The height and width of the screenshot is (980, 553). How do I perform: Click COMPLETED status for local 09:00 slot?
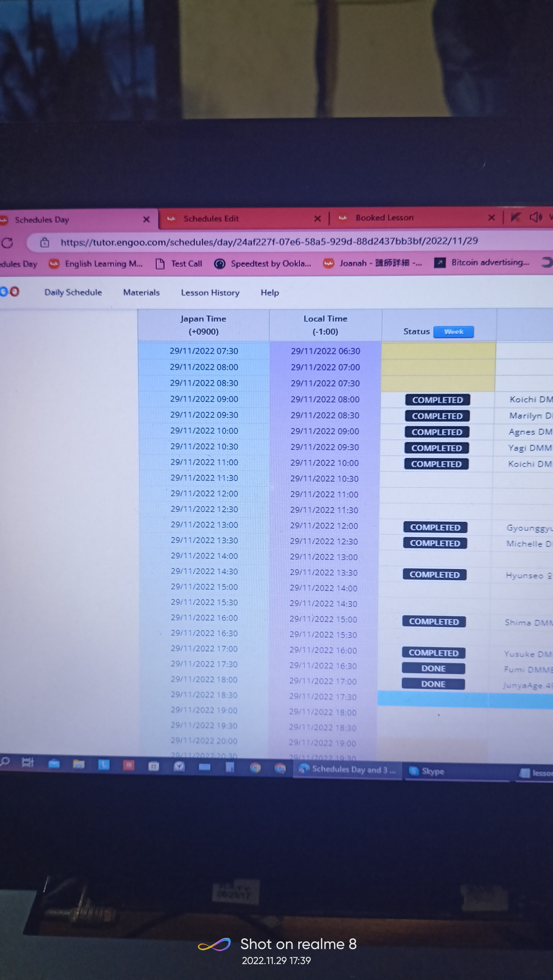tap(437, 432)
